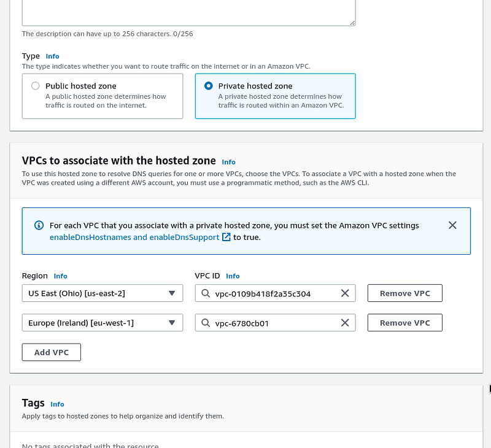The image size is (491, 448).
Task: Click the external link icon after enableDnsSupport
Action: 226,237
